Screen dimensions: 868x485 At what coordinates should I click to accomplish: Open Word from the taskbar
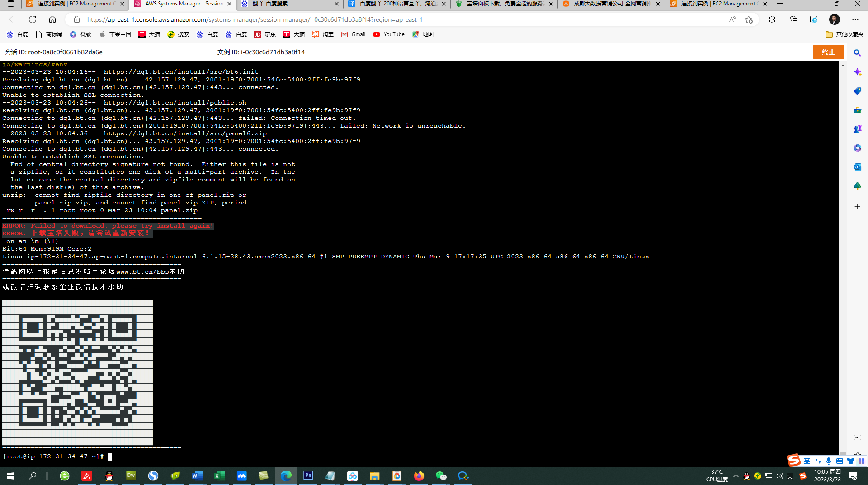(198, 476)
